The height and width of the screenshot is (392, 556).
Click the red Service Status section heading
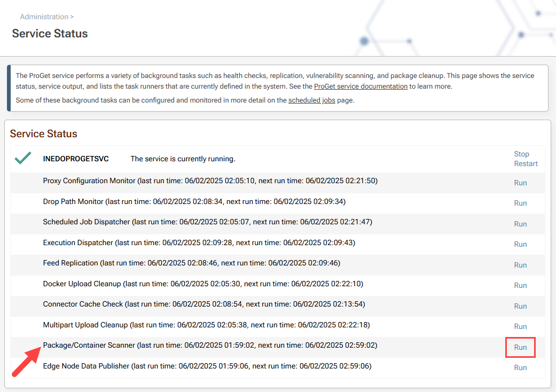pos(44,134)
